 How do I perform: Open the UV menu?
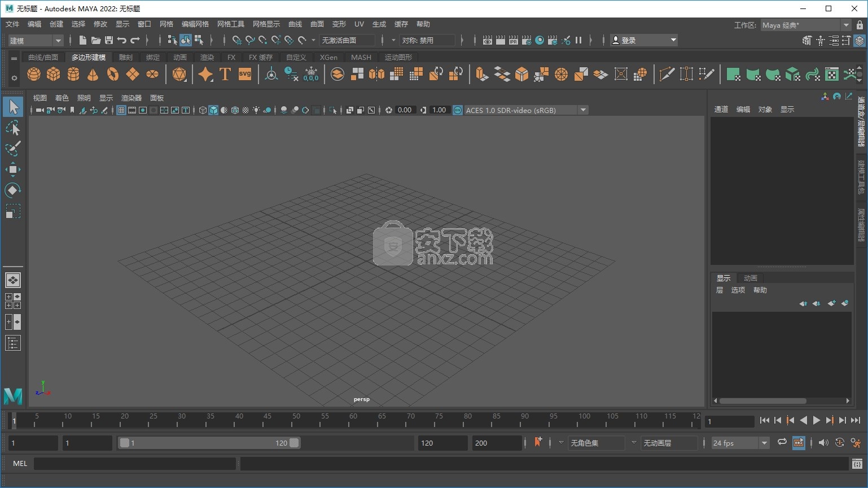tap(359, 24)
